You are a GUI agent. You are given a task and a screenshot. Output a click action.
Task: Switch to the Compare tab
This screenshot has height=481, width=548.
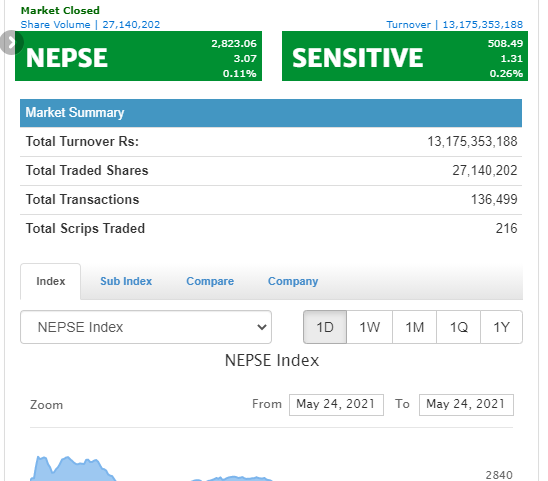point(210,281)
